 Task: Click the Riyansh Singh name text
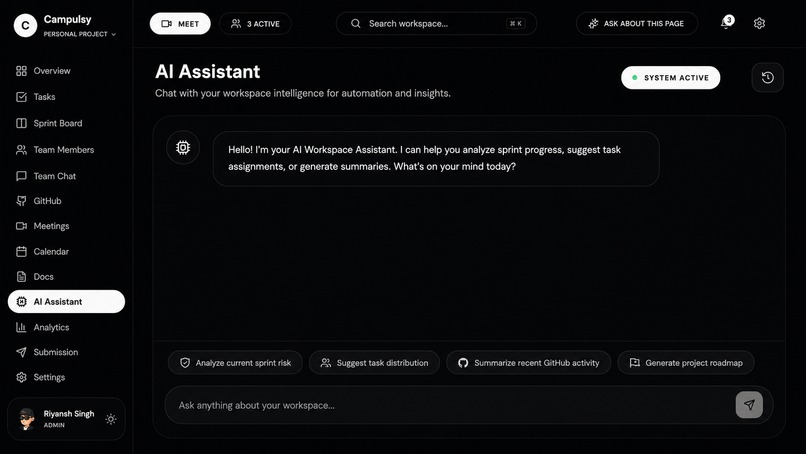69,414
